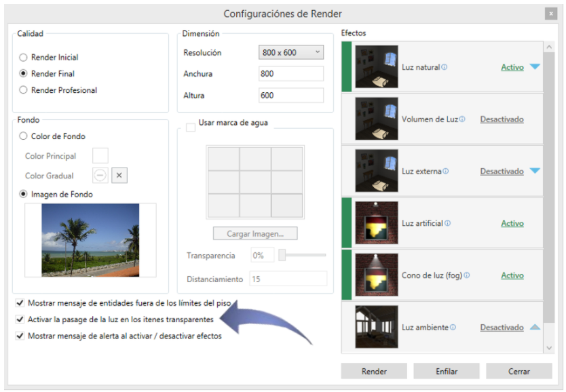Click the Altura input field

(x=291, y=95)
